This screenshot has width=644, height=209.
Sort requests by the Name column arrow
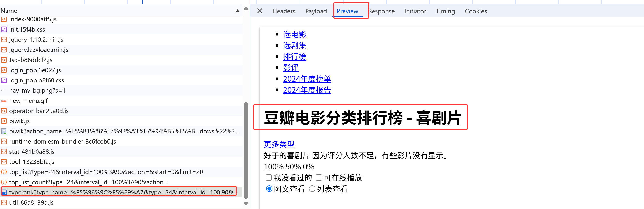[x=237, y=11]
